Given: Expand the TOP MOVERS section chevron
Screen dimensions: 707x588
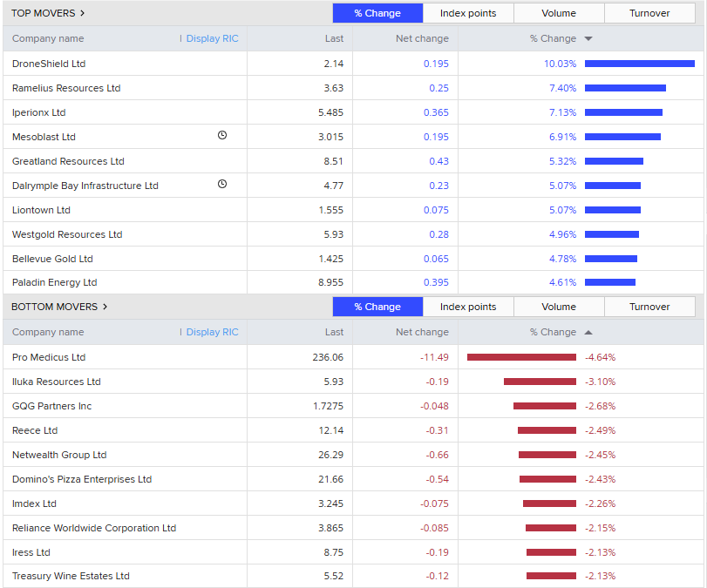Looking at the screenshot, I should 82,13.
